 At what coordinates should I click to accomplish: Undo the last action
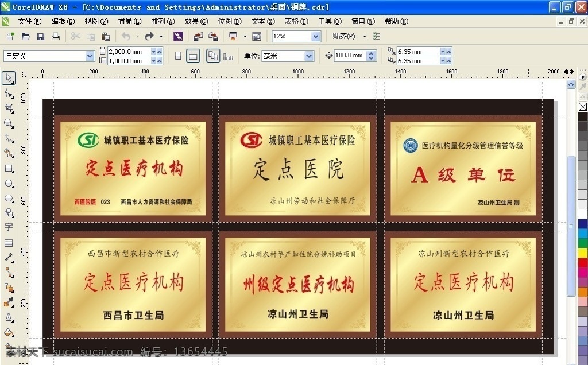(126, 36)
